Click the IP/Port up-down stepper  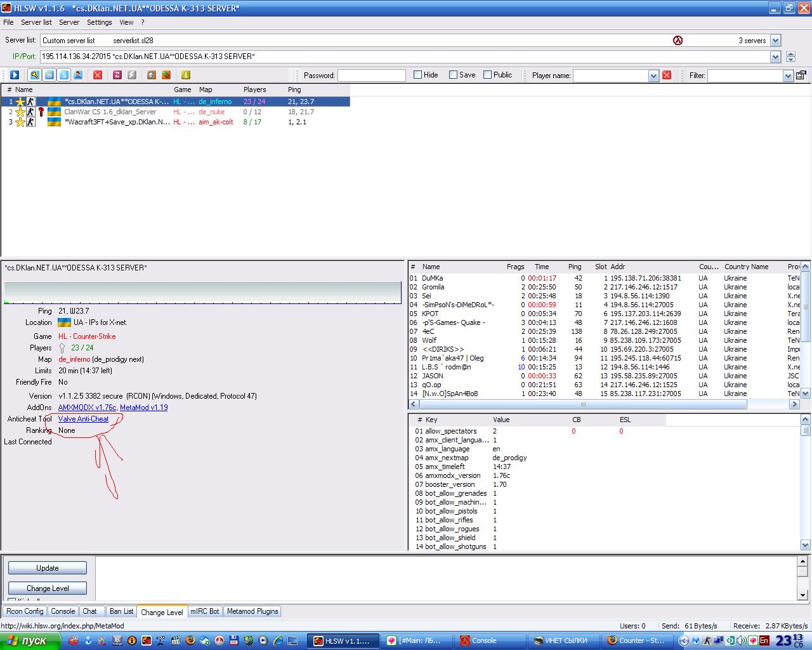(x=790, y=56)
